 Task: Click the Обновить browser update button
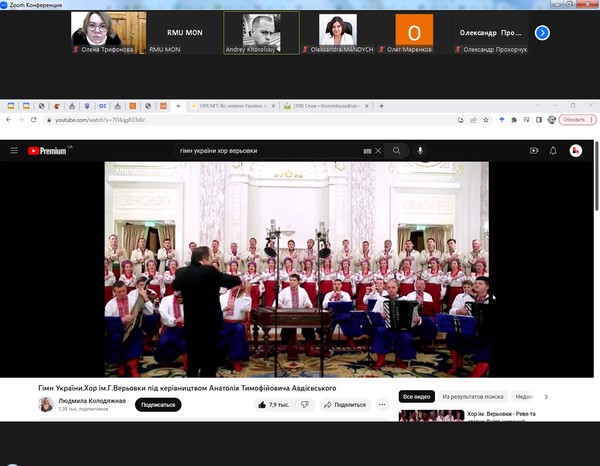tap(573, 120)
